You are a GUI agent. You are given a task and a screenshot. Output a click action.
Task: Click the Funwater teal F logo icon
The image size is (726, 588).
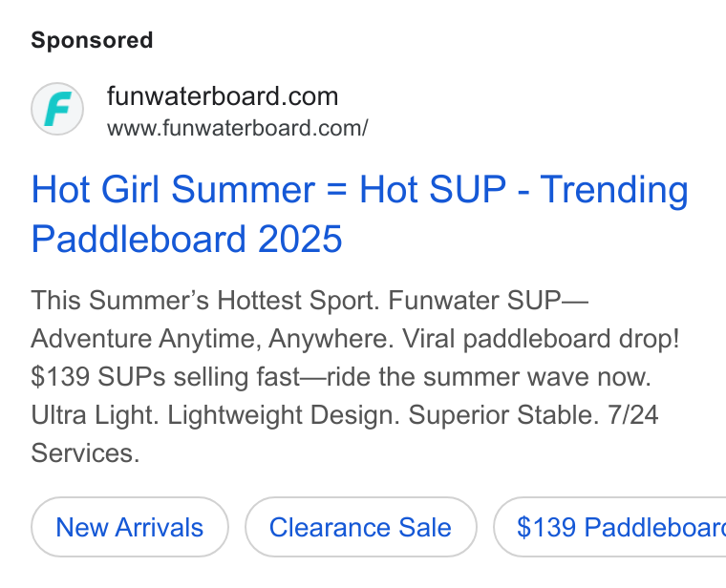[x=57, y=109]
